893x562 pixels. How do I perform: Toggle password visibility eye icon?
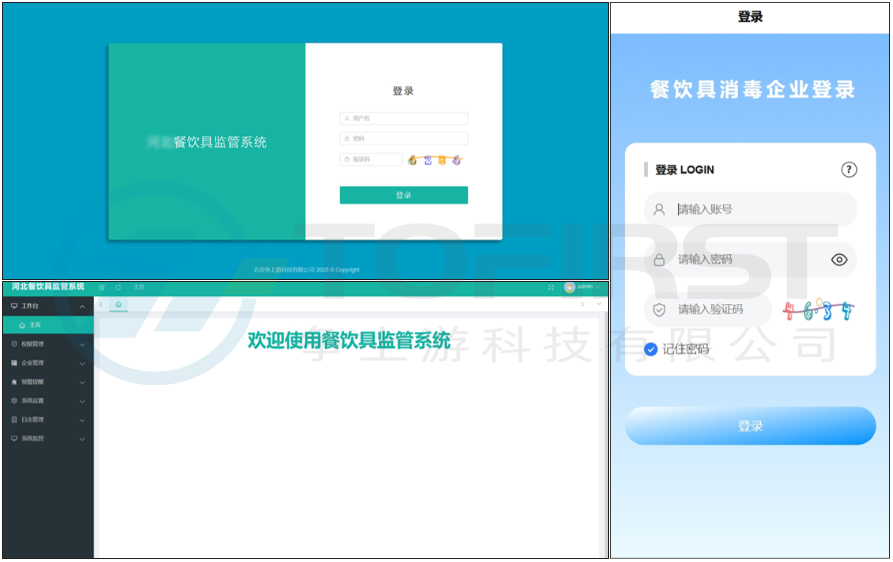coord(839,260)
